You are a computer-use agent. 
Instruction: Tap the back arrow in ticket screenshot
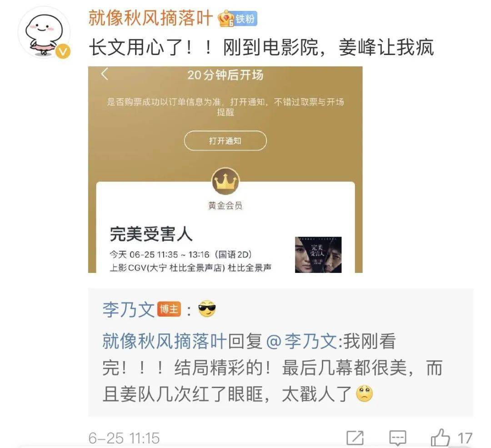(105, 74)
